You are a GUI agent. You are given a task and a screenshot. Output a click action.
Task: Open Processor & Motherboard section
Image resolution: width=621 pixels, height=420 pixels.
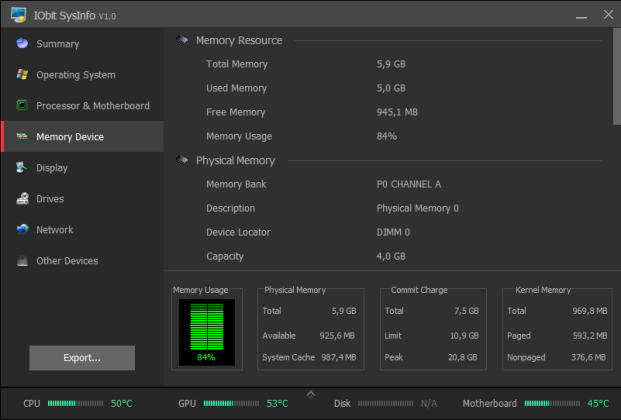(x=82, y=105)
